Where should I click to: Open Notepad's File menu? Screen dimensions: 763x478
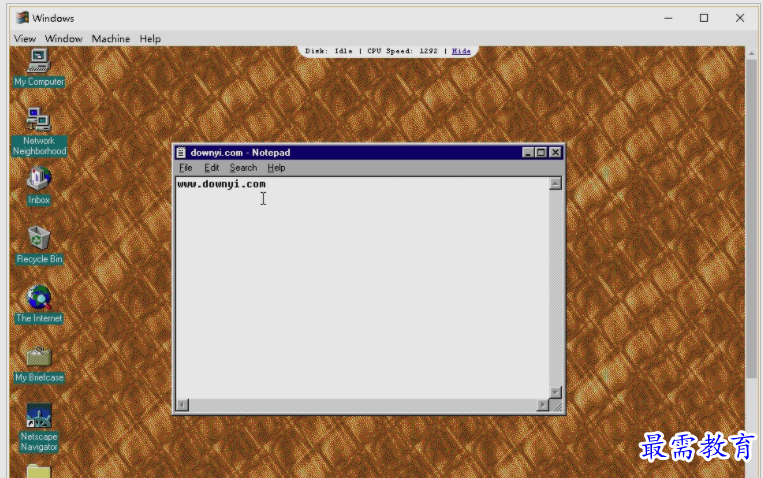(x=185, y=168)
